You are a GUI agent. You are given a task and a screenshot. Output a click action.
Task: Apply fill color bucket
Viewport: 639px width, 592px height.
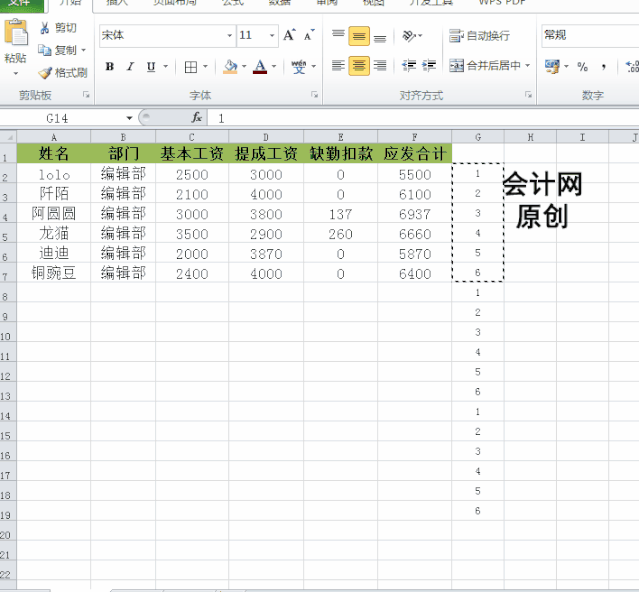coord(230,66)
